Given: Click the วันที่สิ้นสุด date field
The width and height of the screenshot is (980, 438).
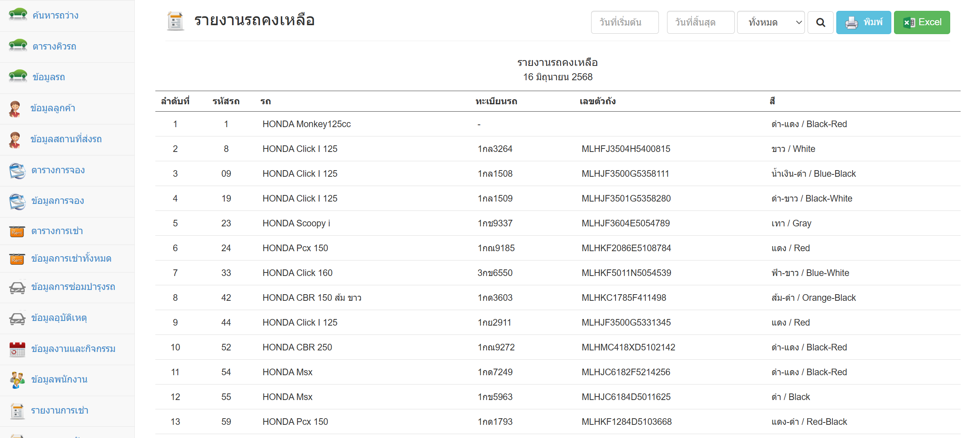Looking at the screenshot, I should (x=701, y=22).
